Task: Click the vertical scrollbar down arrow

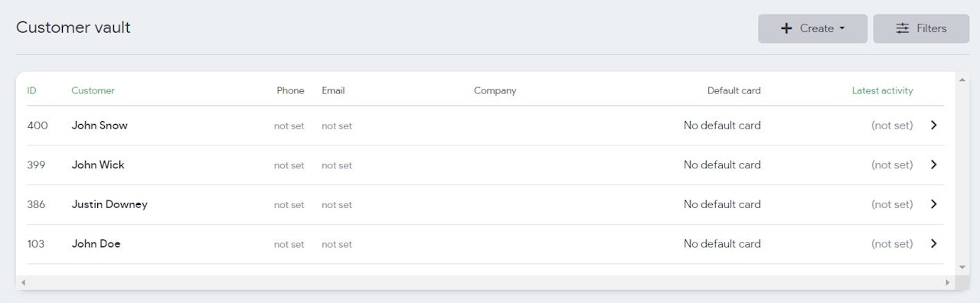Action: 962,267
